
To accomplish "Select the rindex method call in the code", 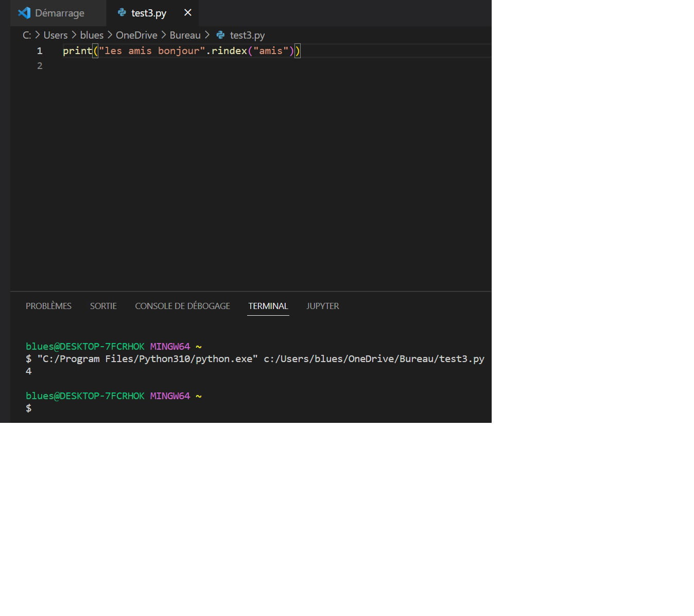I will click(x=229, y=51).
